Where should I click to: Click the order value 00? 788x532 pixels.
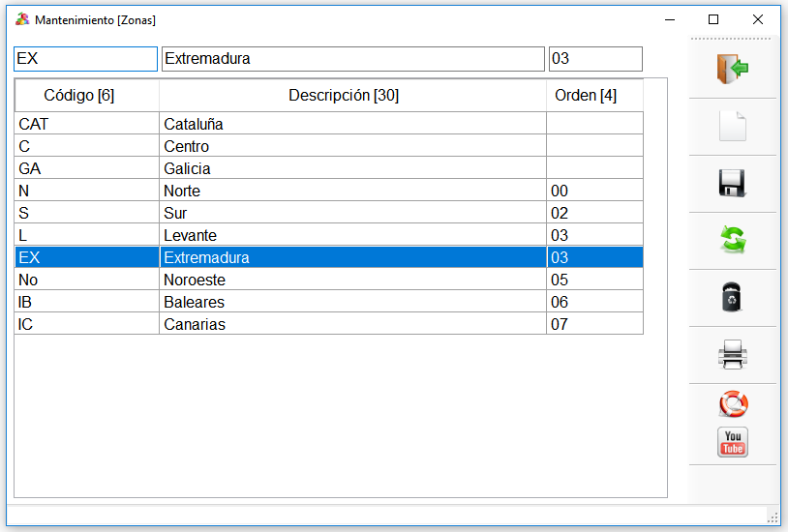click(x=594, y=191)
